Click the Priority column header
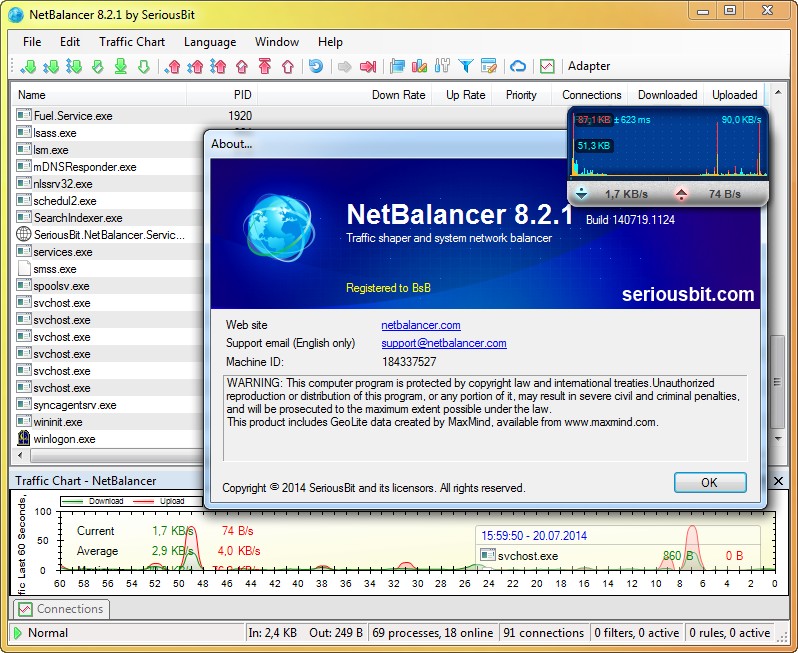798x653 pixels. coord(522,95)
